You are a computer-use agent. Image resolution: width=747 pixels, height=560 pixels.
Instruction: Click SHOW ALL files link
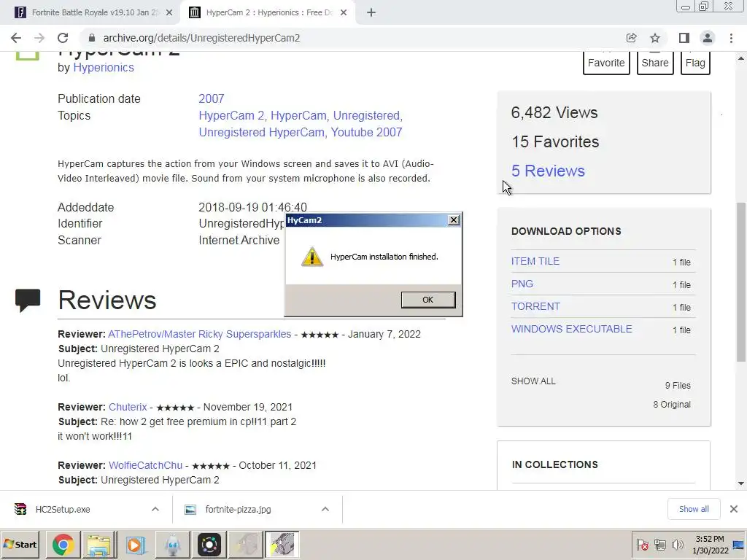coord(533,381)
